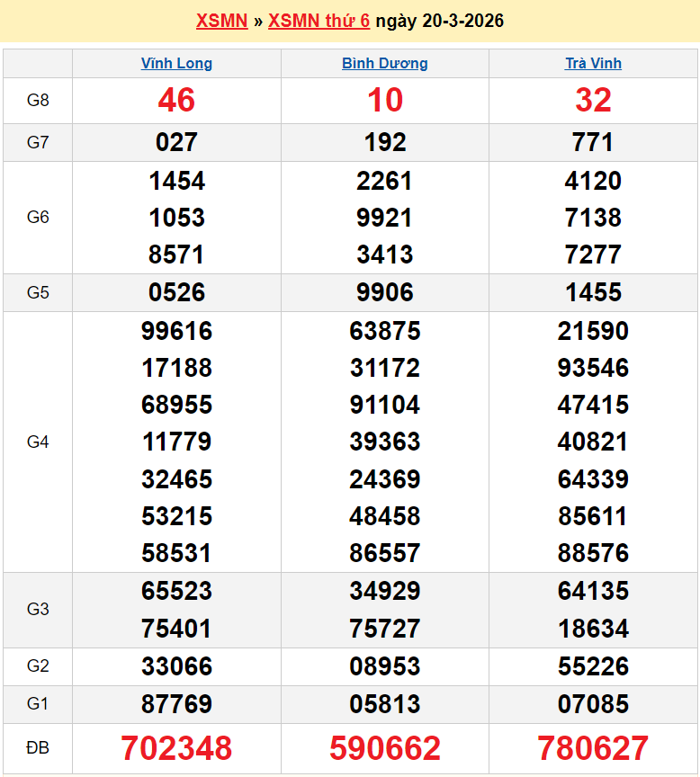700x777 pixels.
Task: Click the G3 number 75727
Action: pyautogui.click(x=385, y=628)
